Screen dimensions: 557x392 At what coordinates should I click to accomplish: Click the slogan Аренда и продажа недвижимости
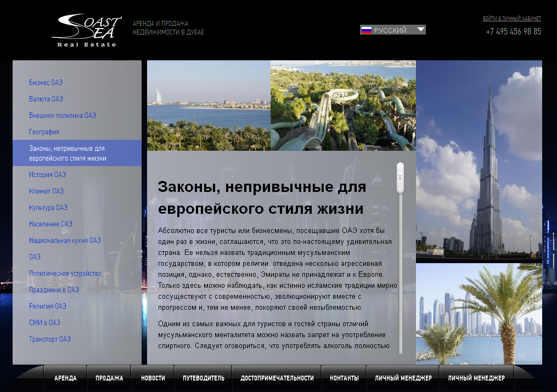[168, 27]
